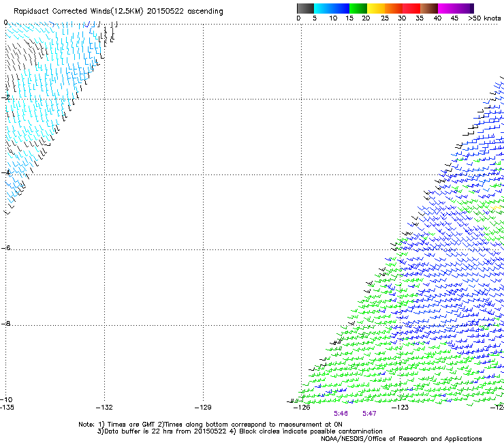Viewport: 504px width, 443px height.
Task: Click the '10' legend scale label
Action: coord(333,18)
